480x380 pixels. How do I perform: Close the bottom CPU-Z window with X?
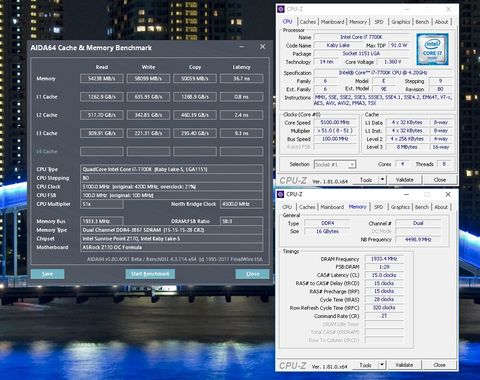coord(448,194)
